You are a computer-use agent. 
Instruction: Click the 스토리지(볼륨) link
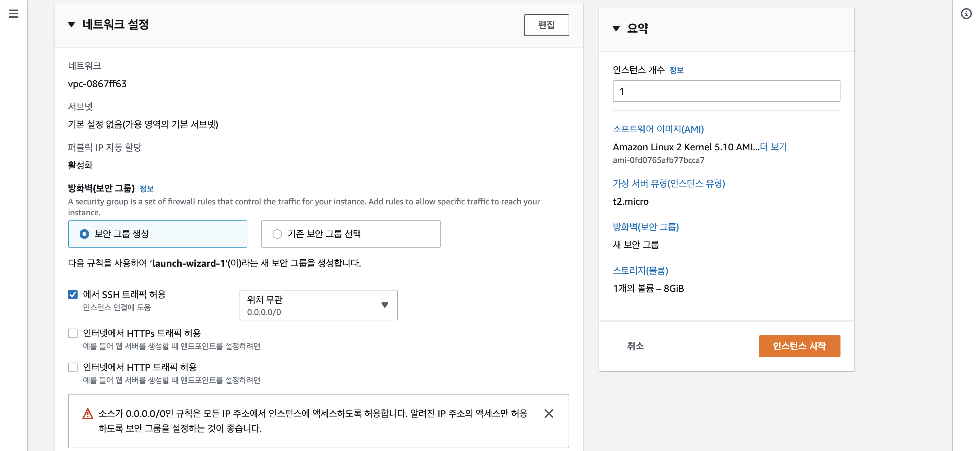(640, 271)
